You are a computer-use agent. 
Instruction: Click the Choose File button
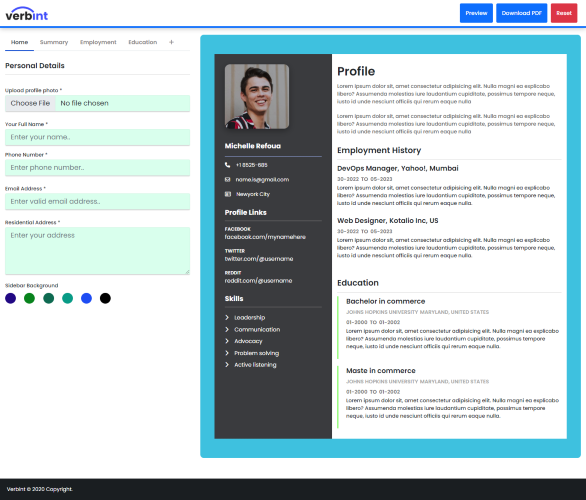(30, 103)
